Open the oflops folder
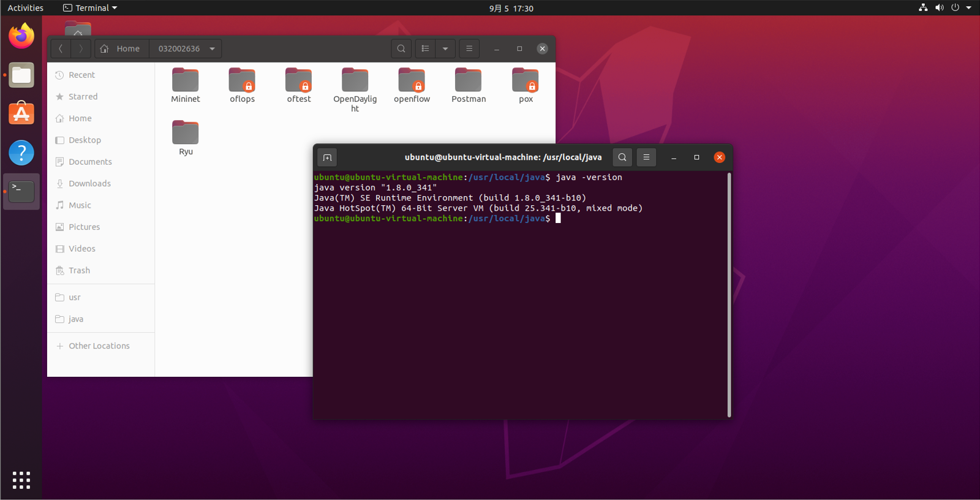Viewport: 980px width, 500px height. click(242, 85)
